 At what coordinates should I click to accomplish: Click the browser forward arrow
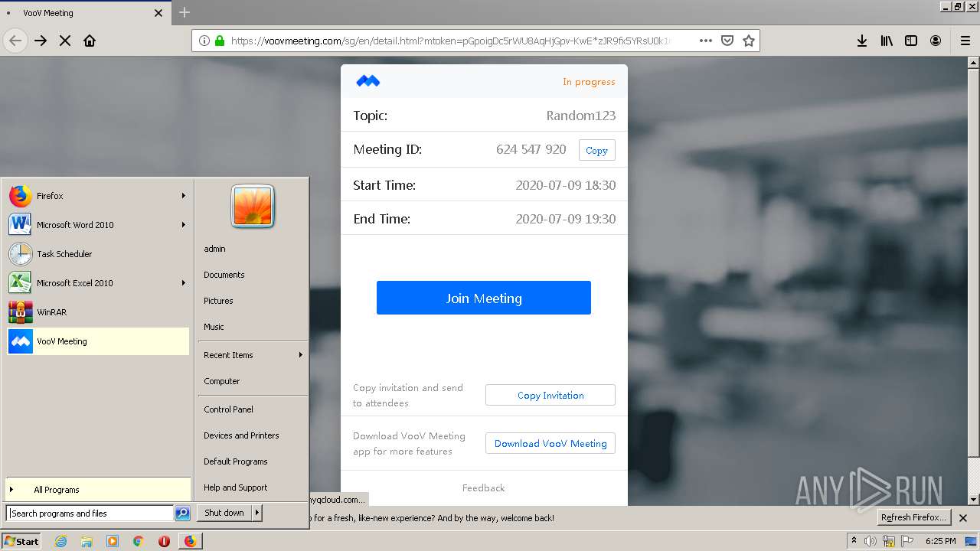(x=41, y=41)
